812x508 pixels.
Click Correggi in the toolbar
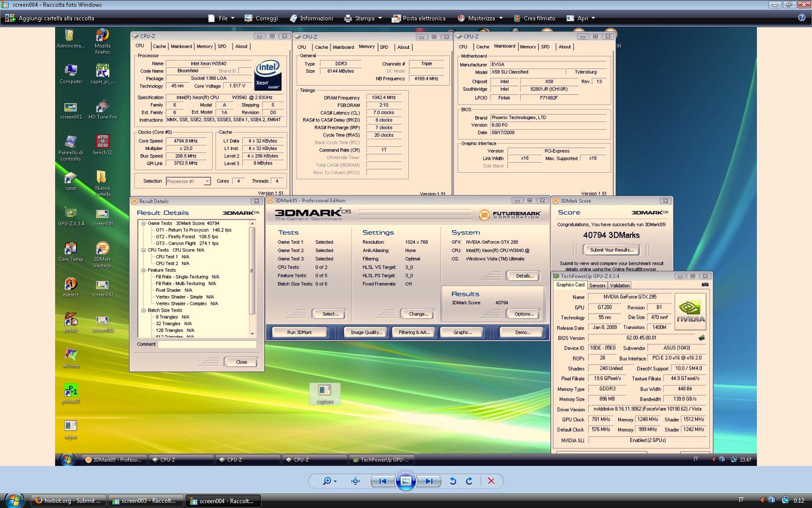pos(261,18)
